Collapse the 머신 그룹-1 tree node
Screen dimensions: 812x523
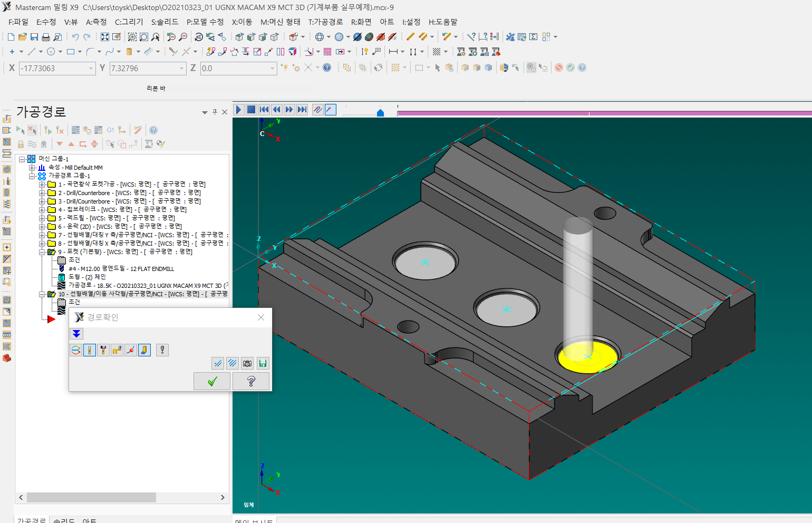point(22,159)
